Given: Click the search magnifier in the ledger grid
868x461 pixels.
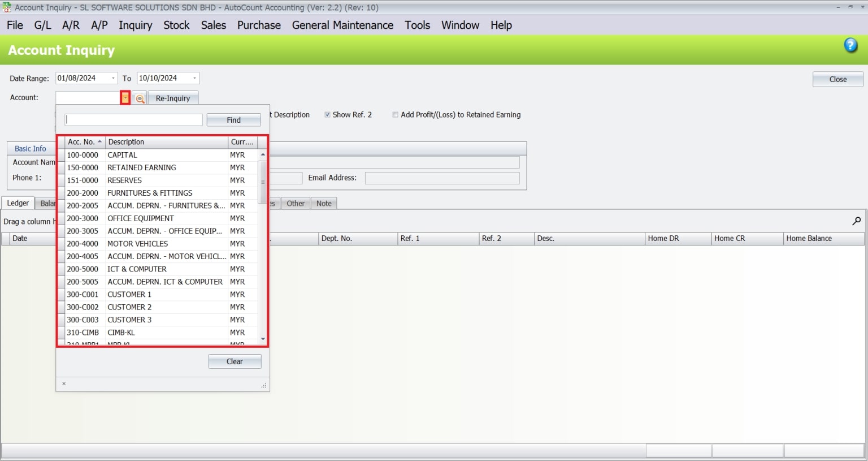Looking at the screenshot, I should point(856,221).
